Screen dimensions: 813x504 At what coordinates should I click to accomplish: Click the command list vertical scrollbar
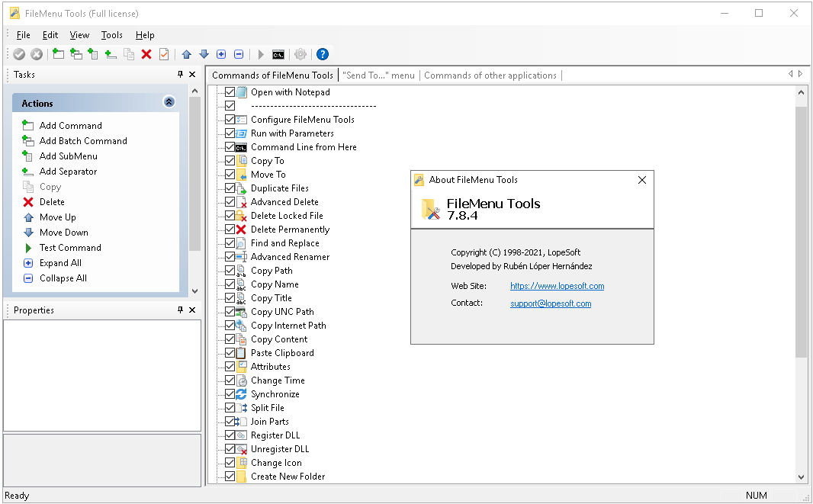[801, 229]
